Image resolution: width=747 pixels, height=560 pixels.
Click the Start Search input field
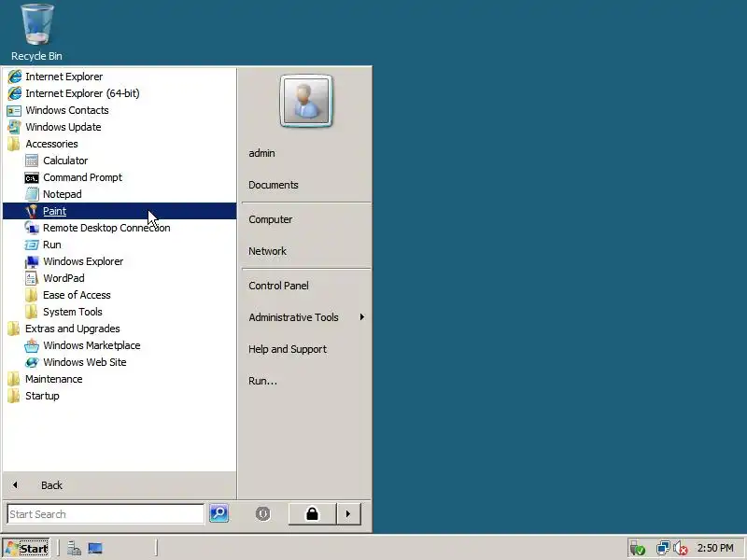point(106,514)
